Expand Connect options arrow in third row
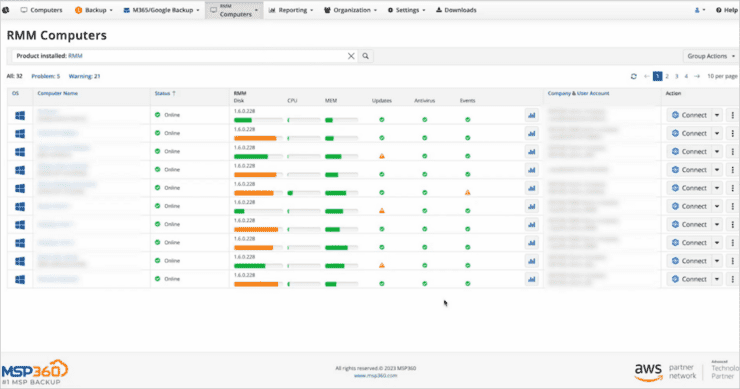This screenshot has height=389, width=740. click(717, 152)
